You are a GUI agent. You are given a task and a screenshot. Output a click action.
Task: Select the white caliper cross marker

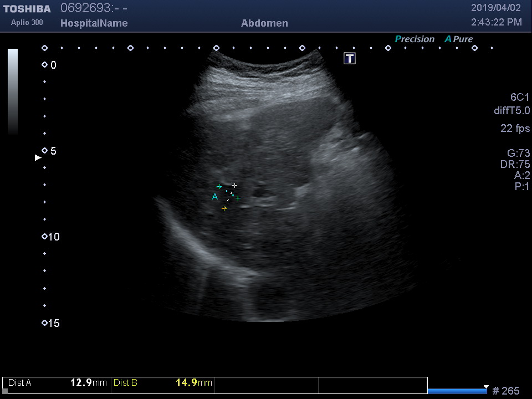tap(234, 185)
